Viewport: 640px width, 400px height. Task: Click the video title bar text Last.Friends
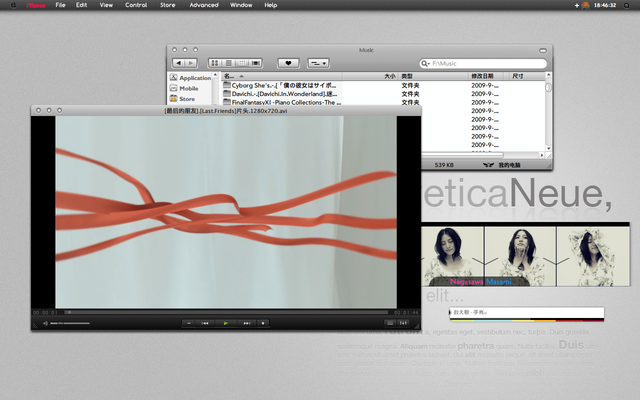click(x=225, y=111)
